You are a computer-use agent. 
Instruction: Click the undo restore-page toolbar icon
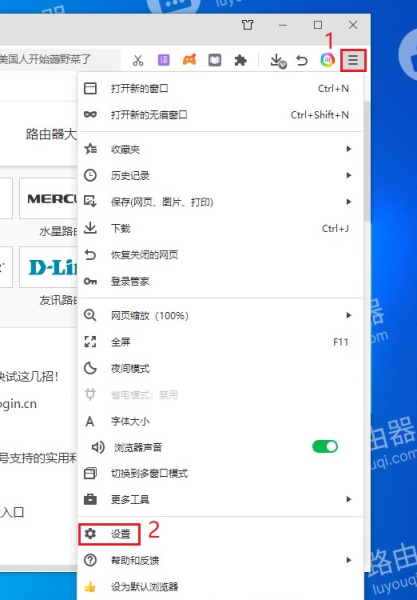click(x=302, y=60)
